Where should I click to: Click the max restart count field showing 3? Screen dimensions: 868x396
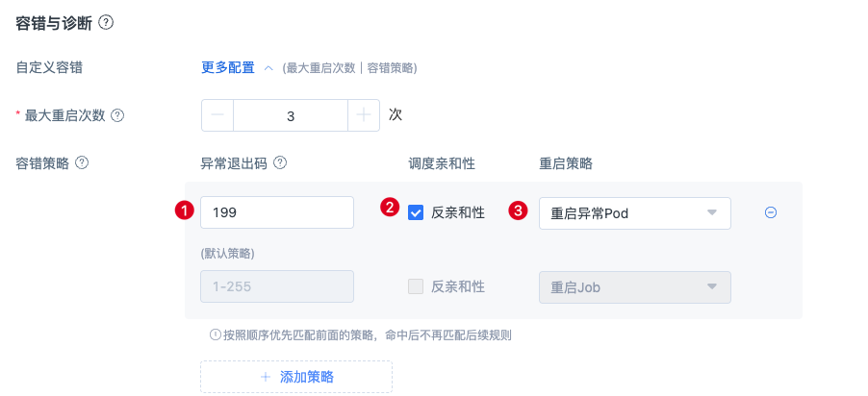(291, 115)
